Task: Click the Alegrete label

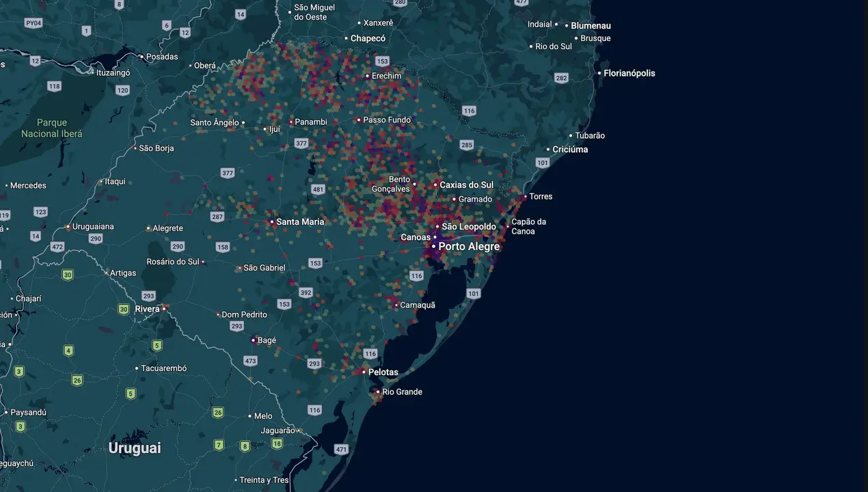Action: click(x=167, y=228)
